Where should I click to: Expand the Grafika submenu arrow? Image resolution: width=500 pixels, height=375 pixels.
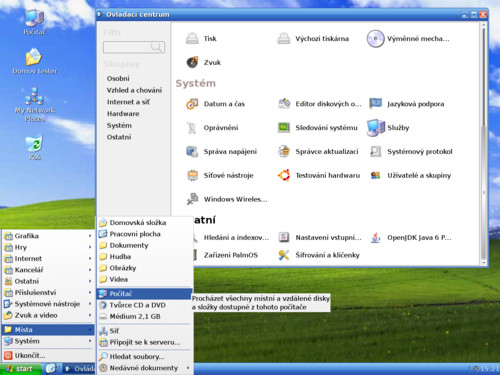(x=90, y=236)
